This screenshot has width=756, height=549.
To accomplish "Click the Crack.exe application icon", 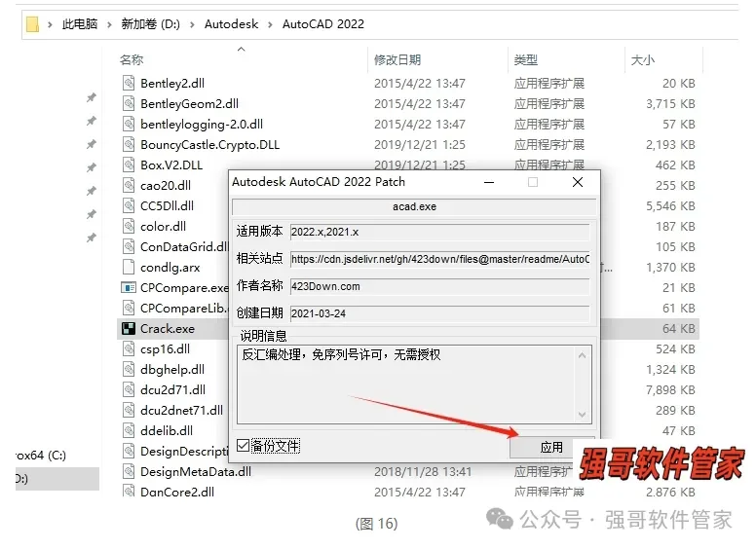I will [129, 328].
